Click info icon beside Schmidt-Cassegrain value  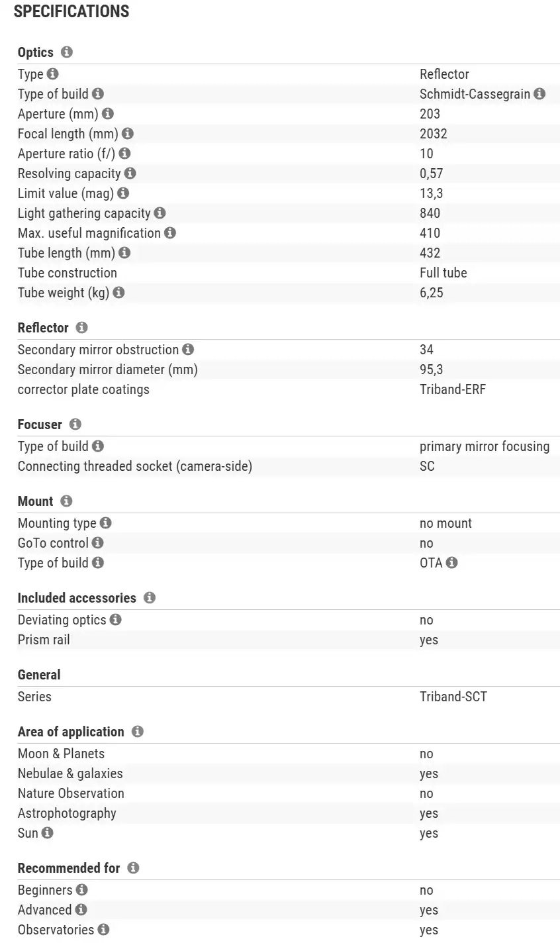(x=539, y=94)
